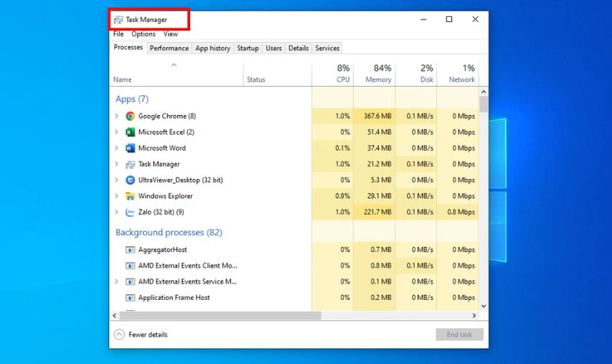Expand AMD External Events Service entry
The width and height of the screenshot is (612, 364).
point(117,282)
